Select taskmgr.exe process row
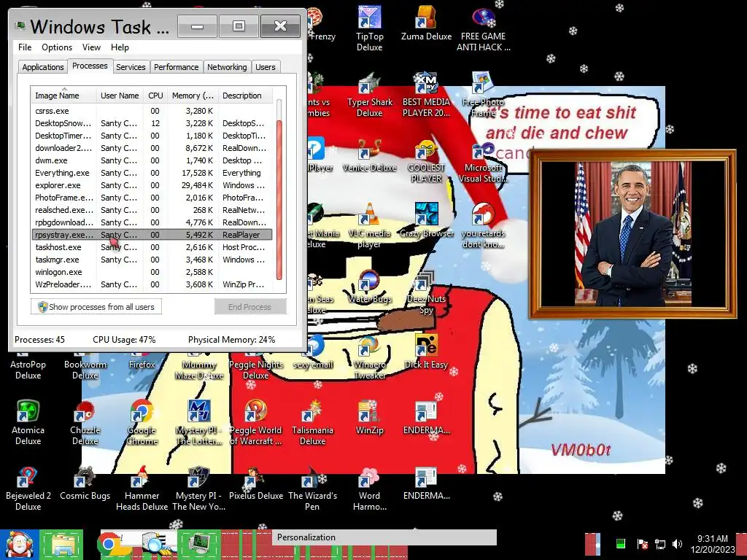 coord(152,260)
